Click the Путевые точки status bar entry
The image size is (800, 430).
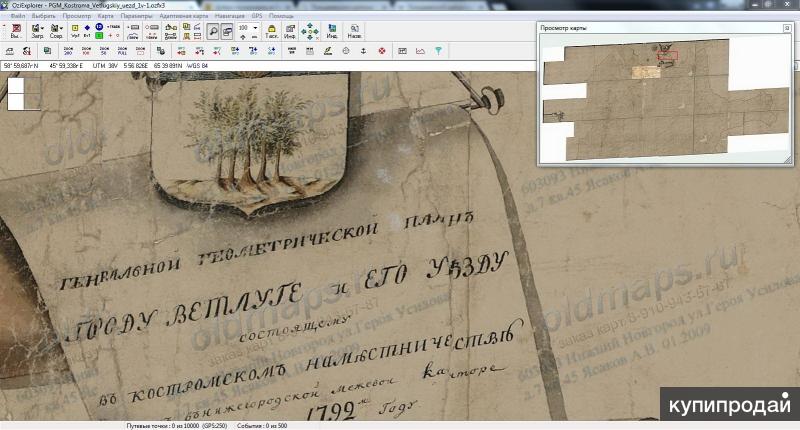pyautogui.click(x=177, y=425)
